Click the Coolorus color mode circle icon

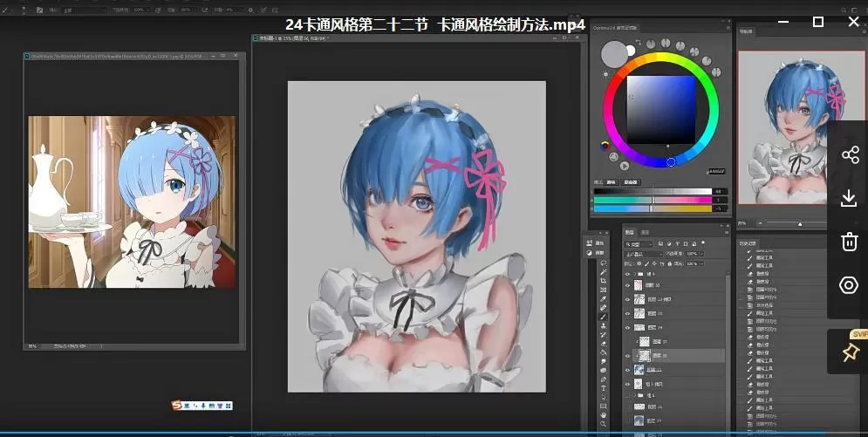coord(605,146)
